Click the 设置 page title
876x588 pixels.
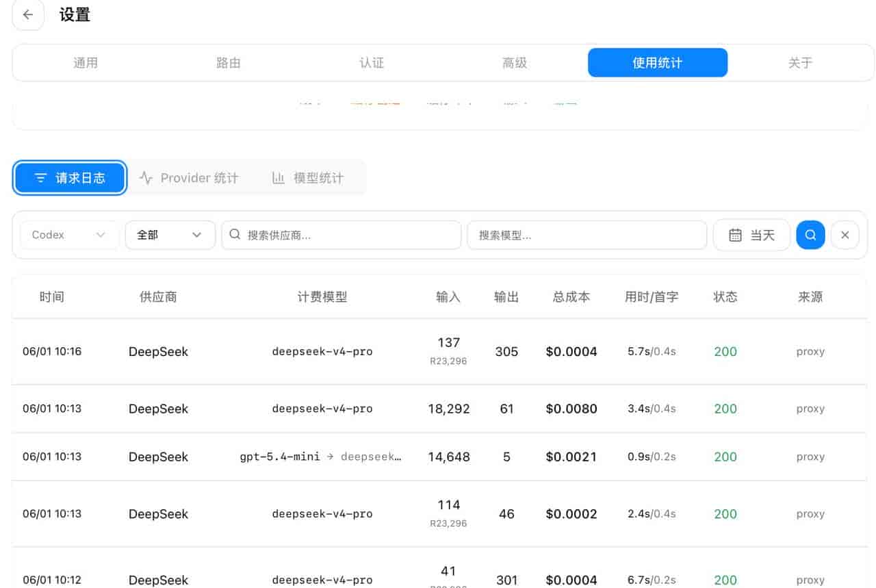click(x=75, y=15)
